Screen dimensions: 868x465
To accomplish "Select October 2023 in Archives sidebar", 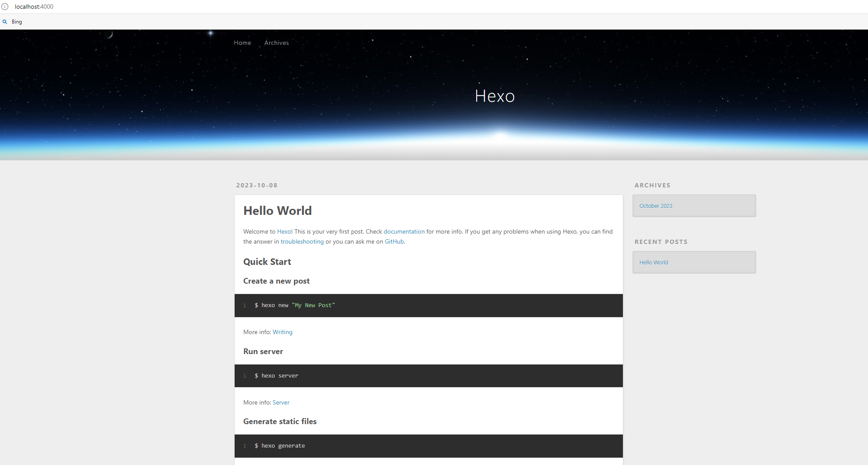I will tap(656, 206).
